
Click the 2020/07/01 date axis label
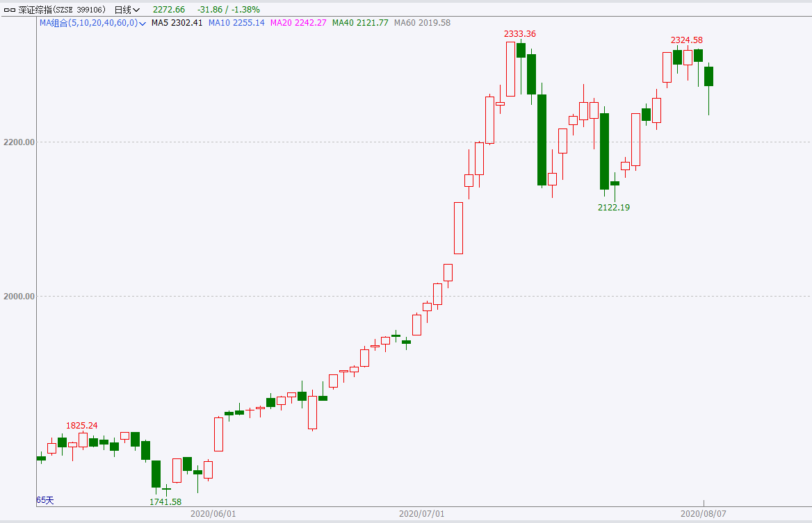[x=421, y=514]
